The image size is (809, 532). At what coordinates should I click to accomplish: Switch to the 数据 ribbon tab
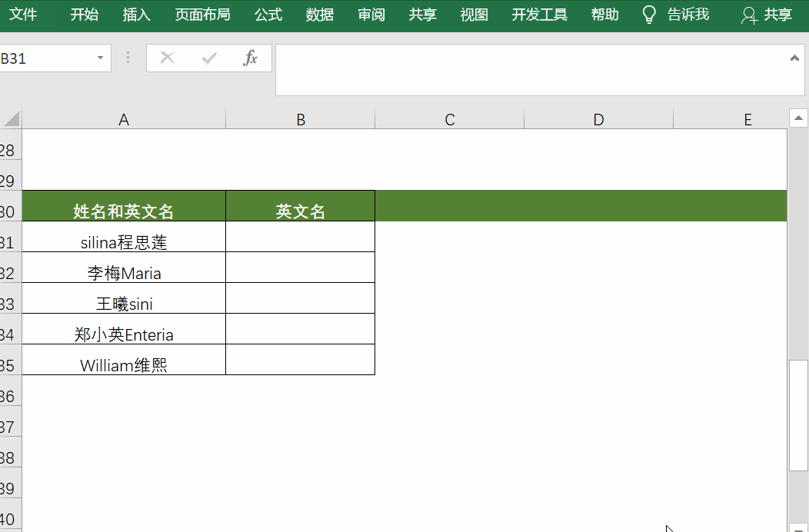point(319,15)
